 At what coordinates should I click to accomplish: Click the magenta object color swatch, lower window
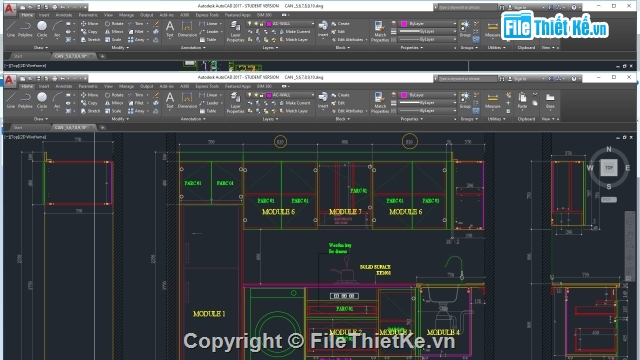pos(404,95)
